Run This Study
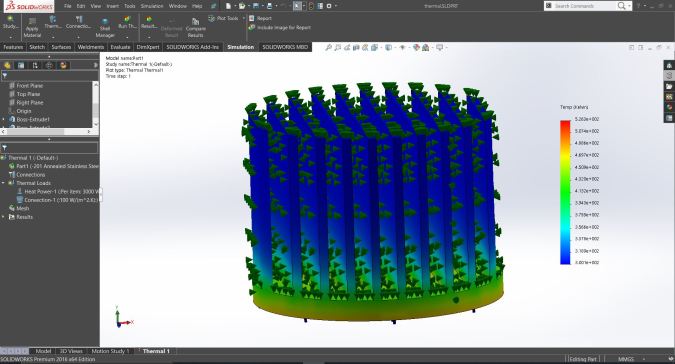675x364 pixels. 127,23
